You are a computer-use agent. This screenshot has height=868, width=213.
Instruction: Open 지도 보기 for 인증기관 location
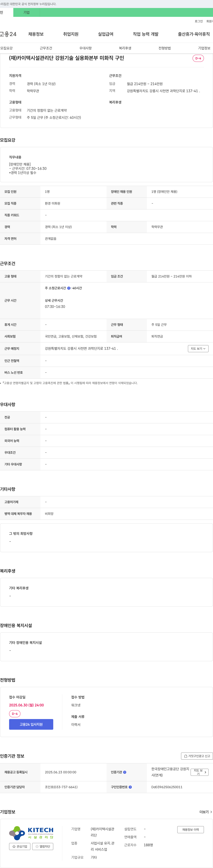(x=199, y=772)
